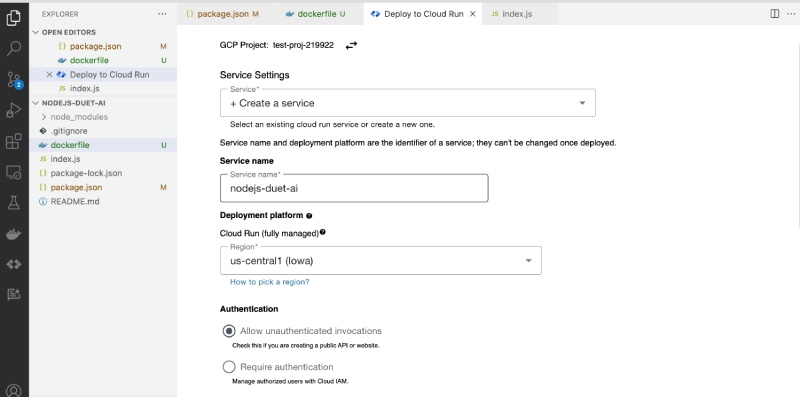
Task: Open editor more actions ellipsis
Action: 791,14
